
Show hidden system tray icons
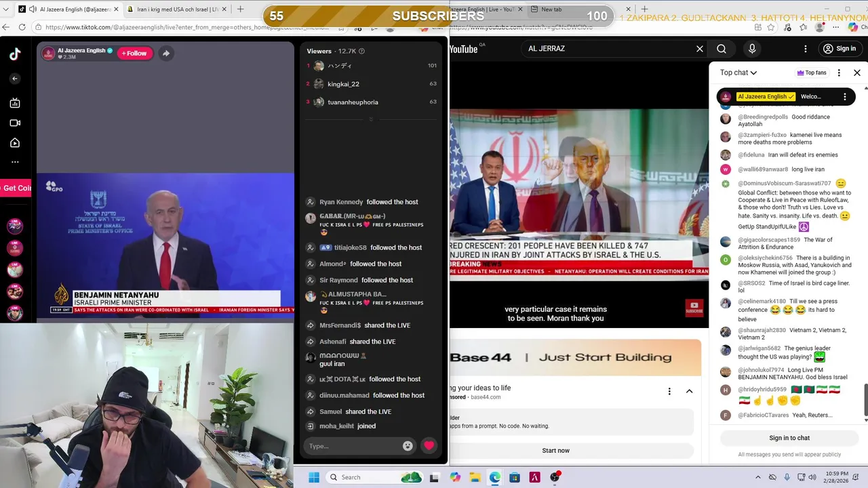pos(758,477)
